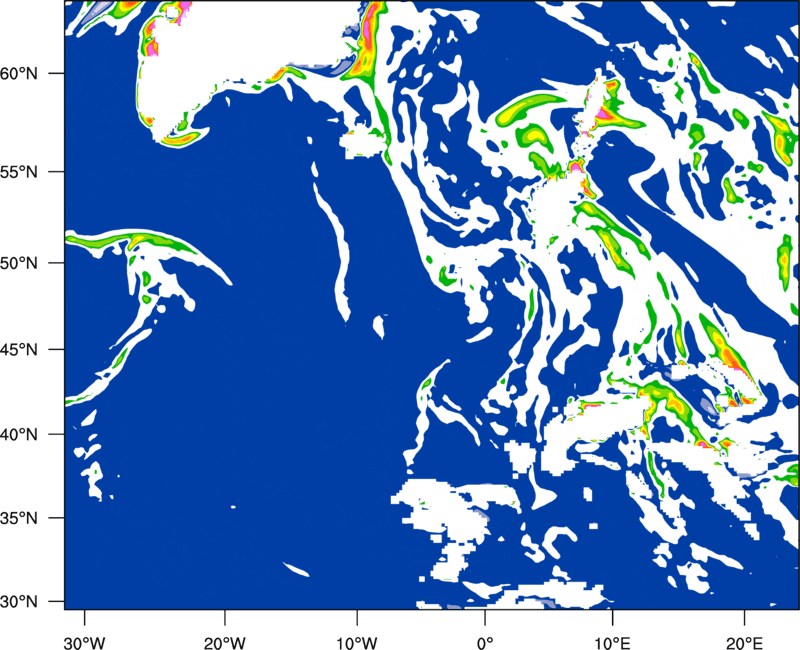
Task: Click the 30°W longitude label
Action: (x=85, y=643)
